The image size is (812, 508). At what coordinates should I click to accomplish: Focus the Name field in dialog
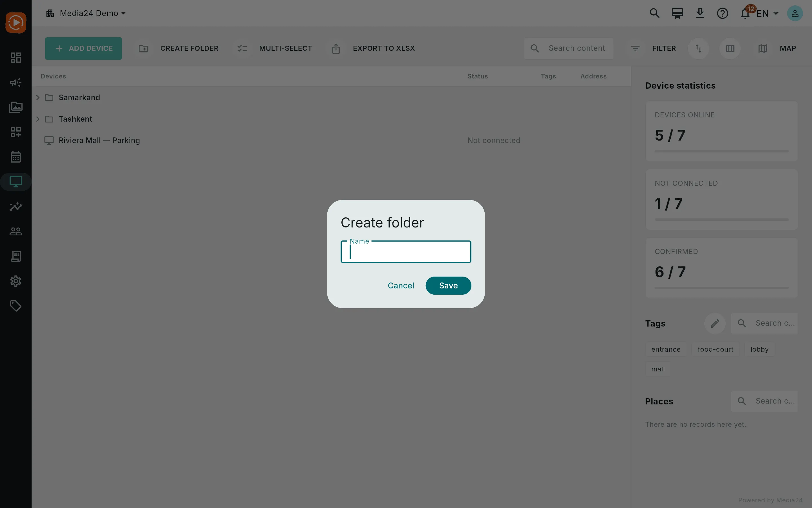[x=406, y=252]
